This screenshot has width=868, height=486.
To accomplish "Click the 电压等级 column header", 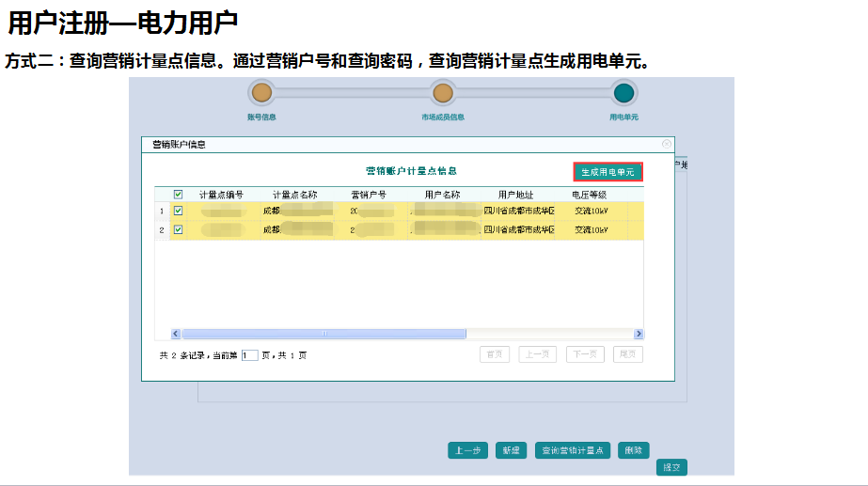I will point(590,195).
